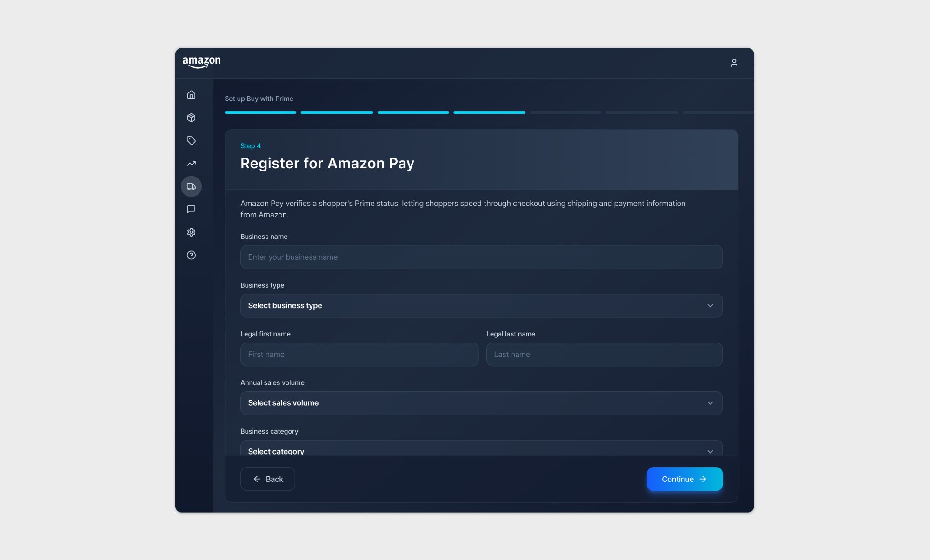Image resolution: width=930 pixels, height=560 pixels.
Task: Open the messages chat icon
Action: (x=191, y=209)
